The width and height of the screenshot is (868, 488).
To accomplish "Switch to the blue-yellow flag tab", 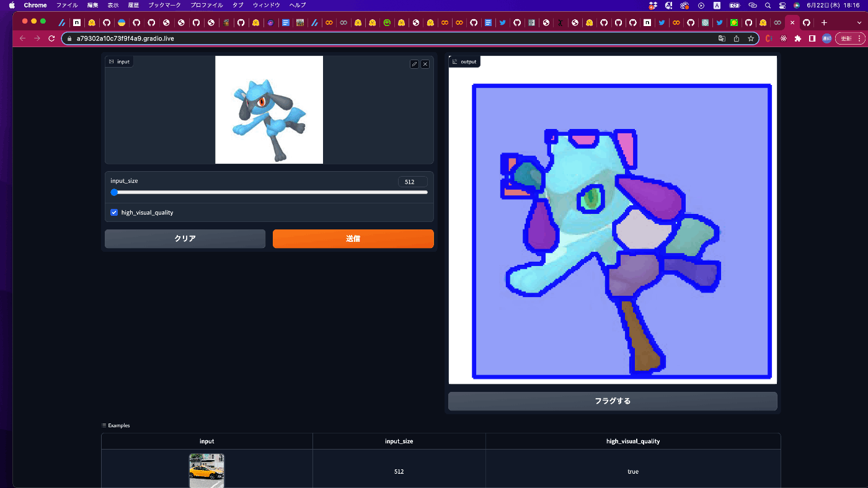I will pyautogui.click(x=122, y=22).
